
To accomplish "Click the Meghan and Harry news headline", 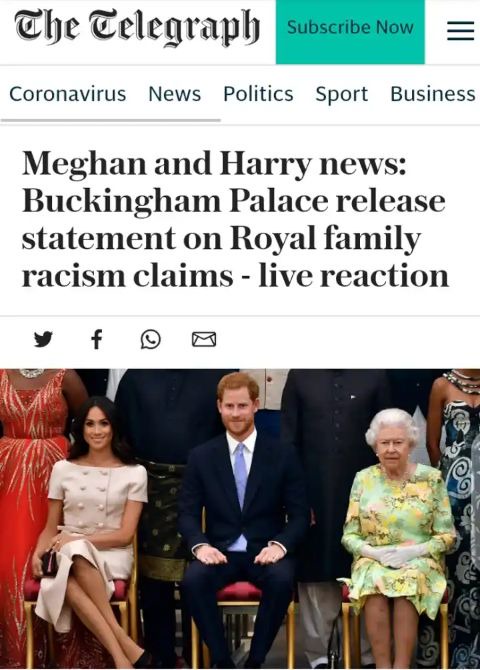I will coord(235,219).
